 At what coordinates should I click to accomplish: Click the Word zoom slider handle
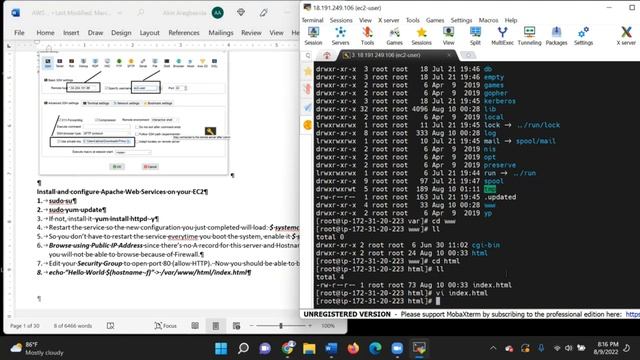pos(281,325)
